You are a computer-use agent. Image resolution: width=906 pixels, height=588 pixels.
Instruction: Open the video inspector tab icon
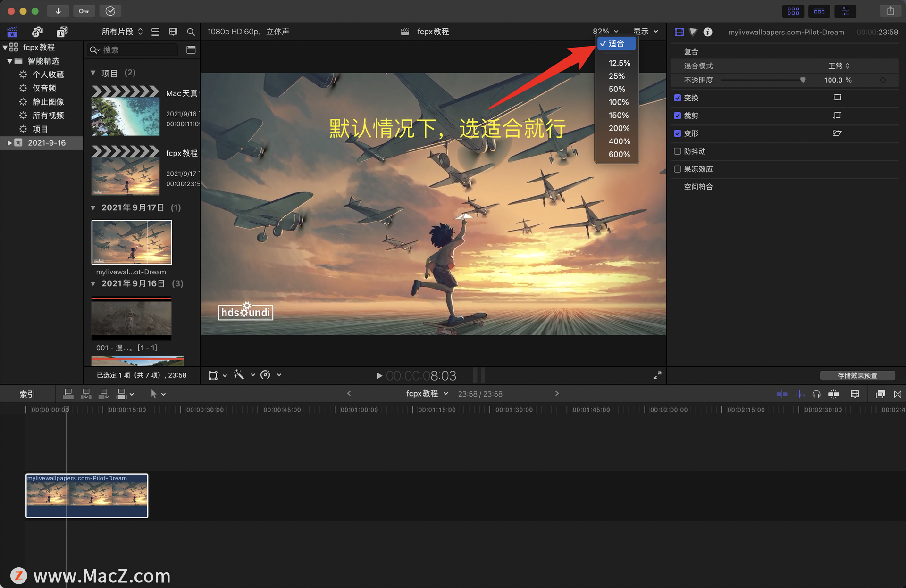(679, 32)
